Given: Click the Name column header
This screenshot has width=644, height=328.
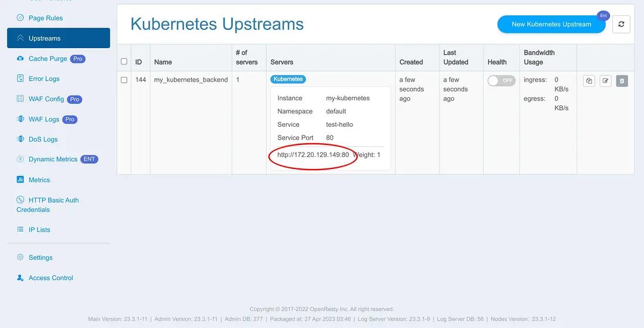Looking at the screenshot, I should click(163, 62).
